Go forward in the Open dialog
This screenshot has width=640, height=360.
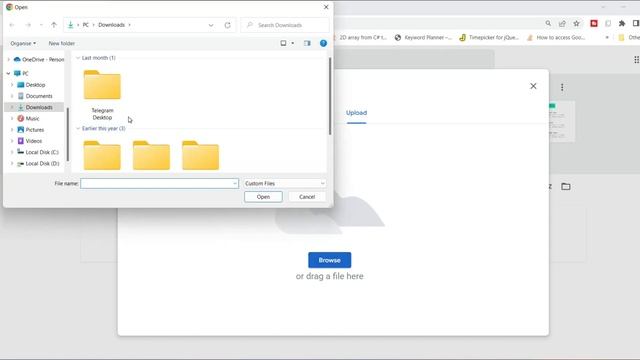pos(28,25)
